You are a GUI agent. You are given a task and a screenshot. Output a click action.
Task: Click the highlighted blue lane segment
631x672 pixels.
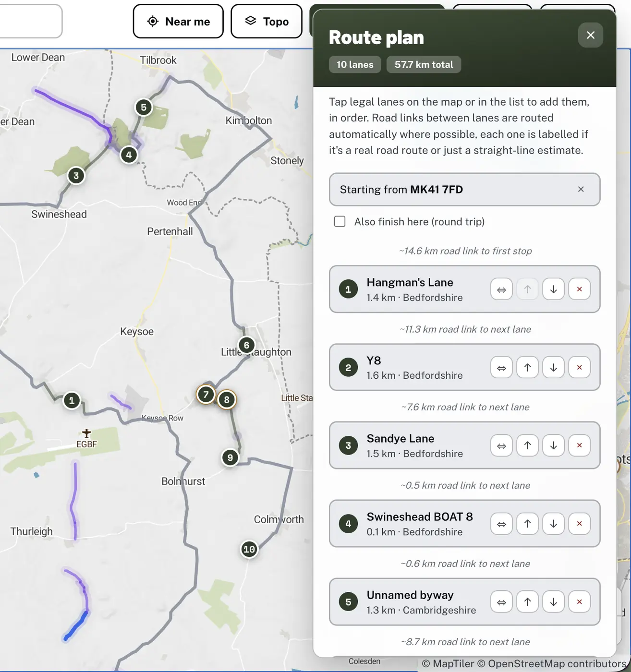point(76,626)
